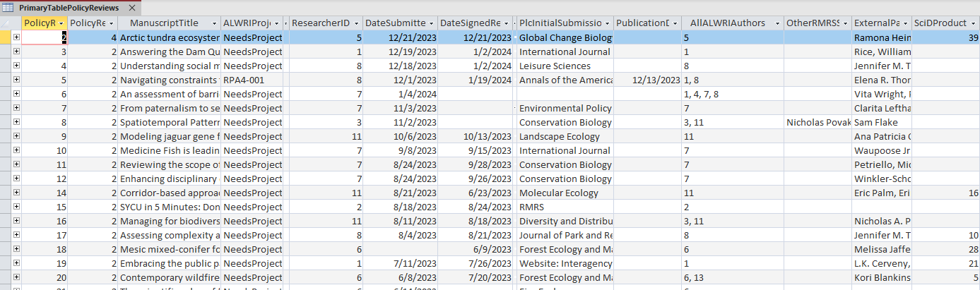
Task: Expand the plus icon for Answering the Dam row
Action: [16, 52]
